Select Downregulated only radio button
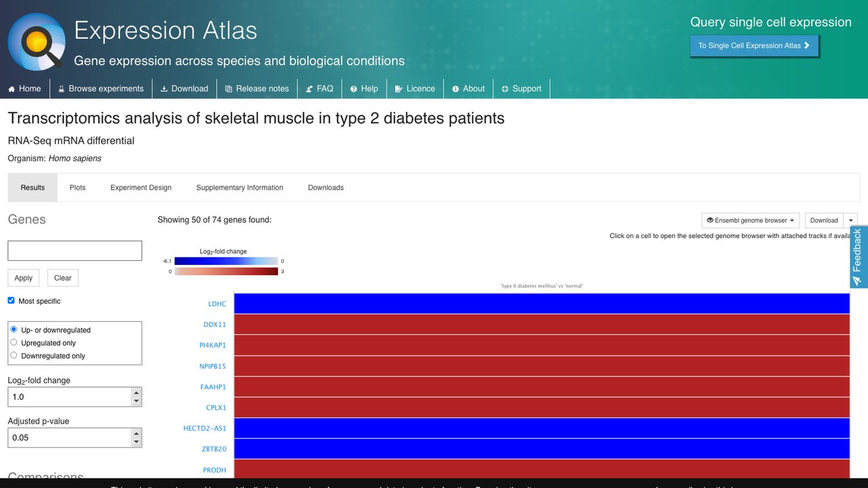Viewport: 868px width, 488px height. 14,355
